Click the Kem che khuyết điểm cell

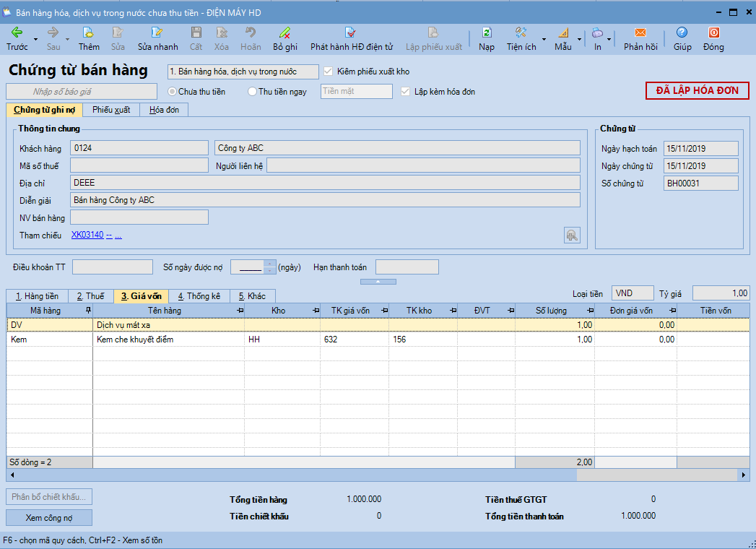(x=168, y=339)
